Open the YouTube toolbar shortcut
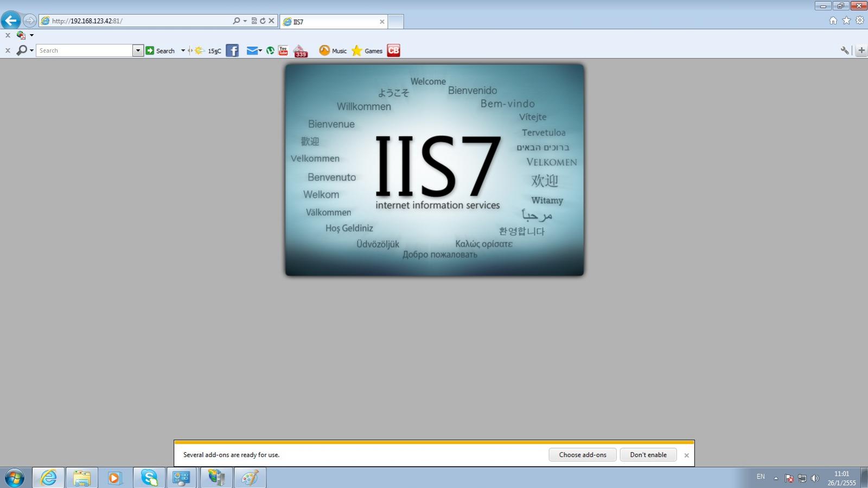 point(283,50)
